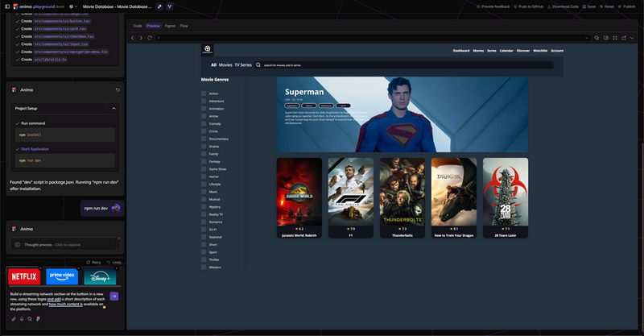644x336 pixels.
Task: Click Retry below the chat message
Action: [x=93, y=263]
